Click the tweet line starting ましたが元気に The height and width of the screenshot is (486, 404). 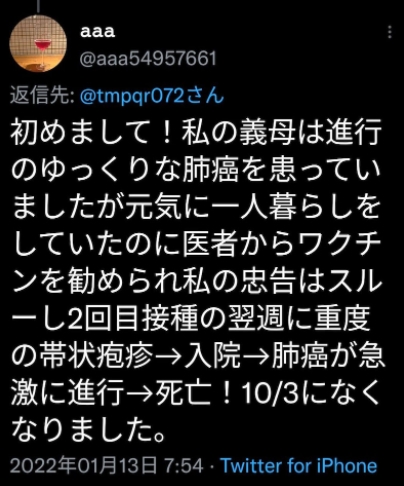coord(196,208)
